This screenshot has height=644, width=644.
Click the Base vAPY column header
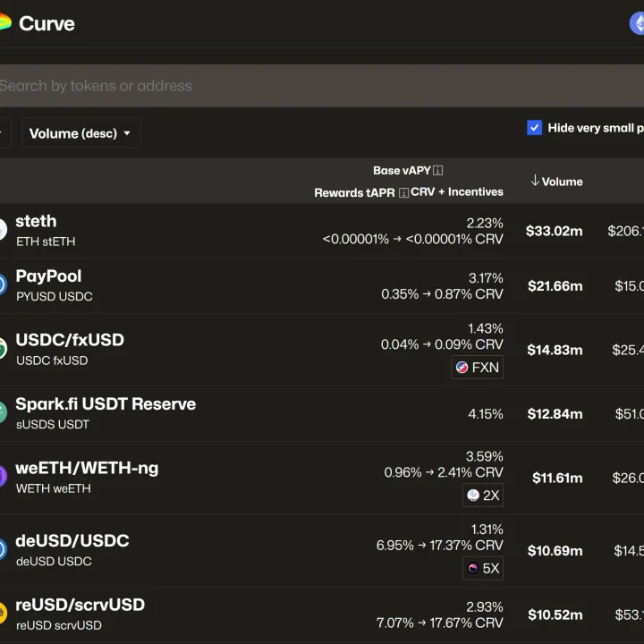coord(402,171)
